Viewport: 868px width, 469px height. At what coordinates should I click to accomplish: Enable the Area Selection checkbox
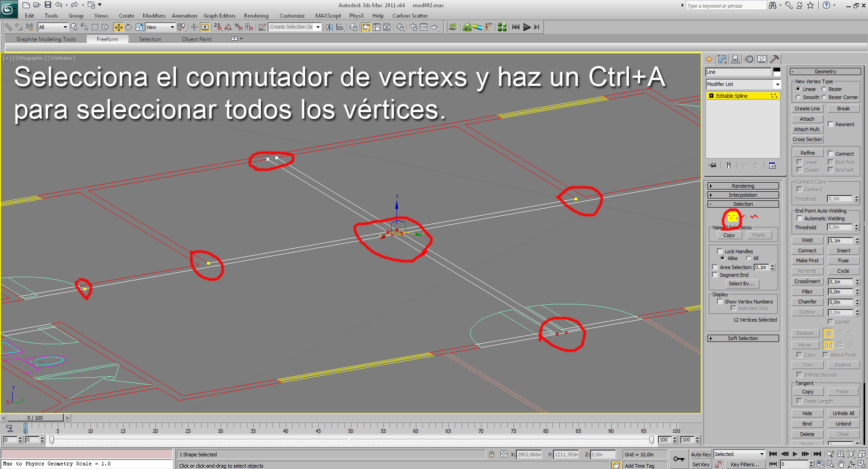715,267
